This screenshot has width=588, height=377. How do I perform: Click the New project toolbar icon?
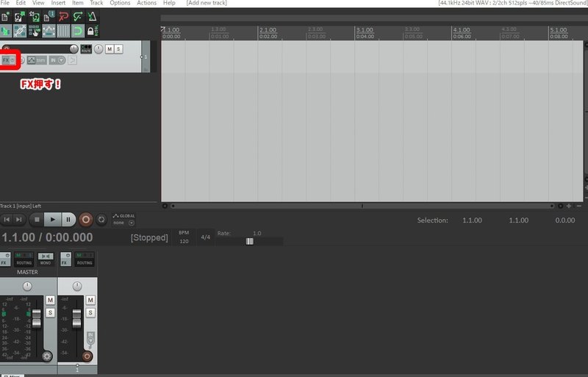click(x=5, y=16)
